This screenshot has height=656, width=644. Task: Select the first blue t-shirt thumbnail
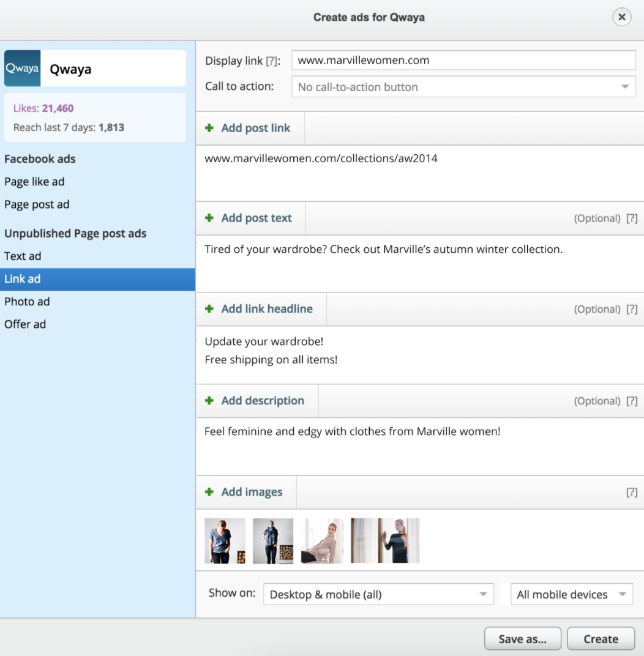pos(225,541)
